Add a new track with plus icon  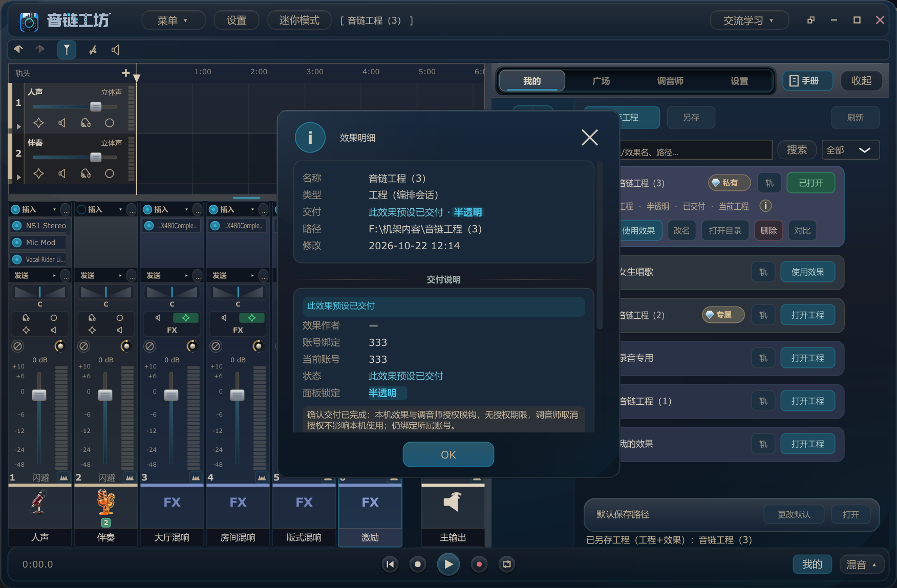126,73
